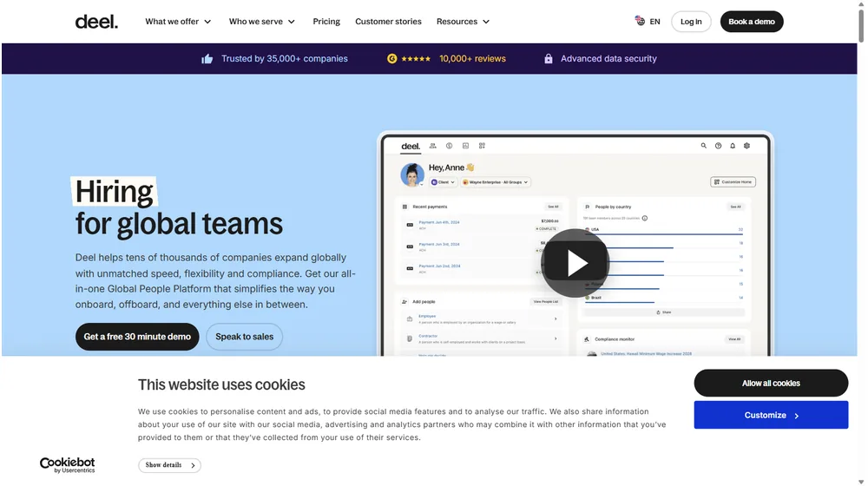Expand the Contractor row chevron in preview
The width and height of the screenshot is (868, 486).
pyautogui.click(x=556, y=338)
